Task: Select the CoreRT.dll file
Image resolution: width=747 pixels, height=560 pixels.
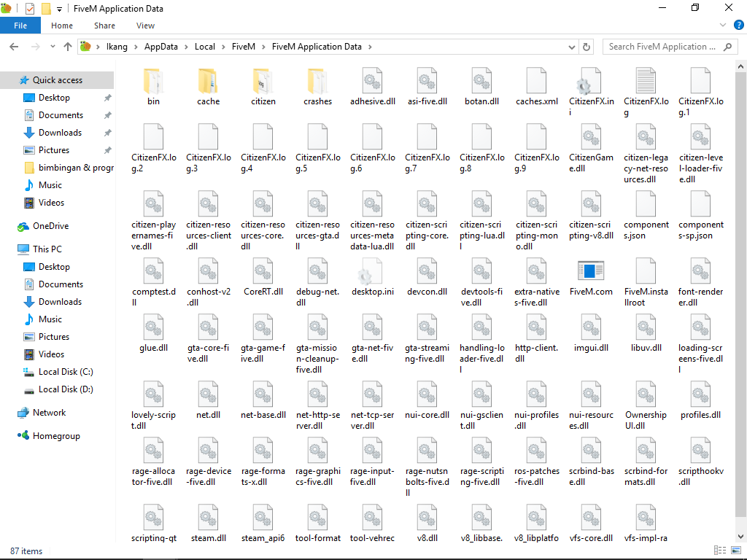Action: tap(263, 277)
